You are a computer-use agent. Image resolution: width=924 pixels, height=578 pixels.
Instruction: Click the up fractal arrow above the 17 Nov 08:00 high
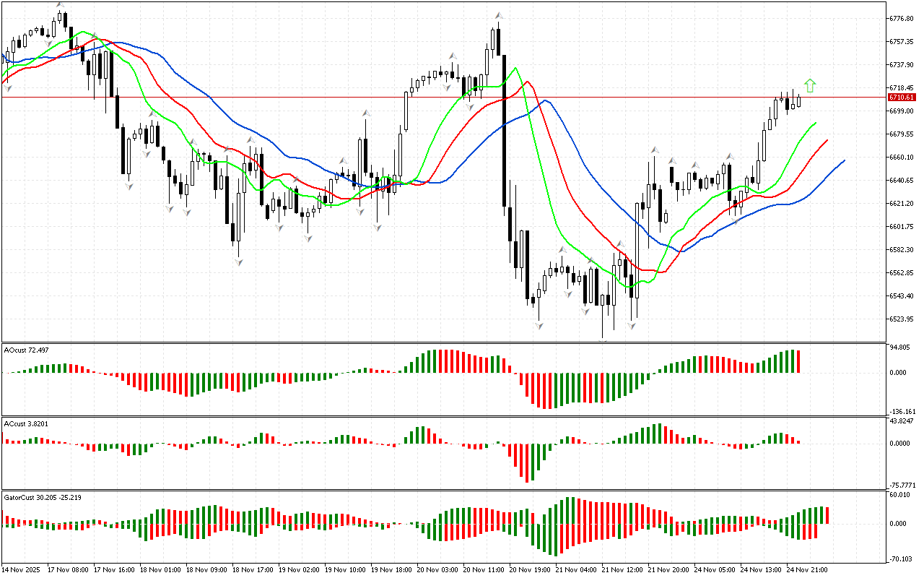(61, 5)
